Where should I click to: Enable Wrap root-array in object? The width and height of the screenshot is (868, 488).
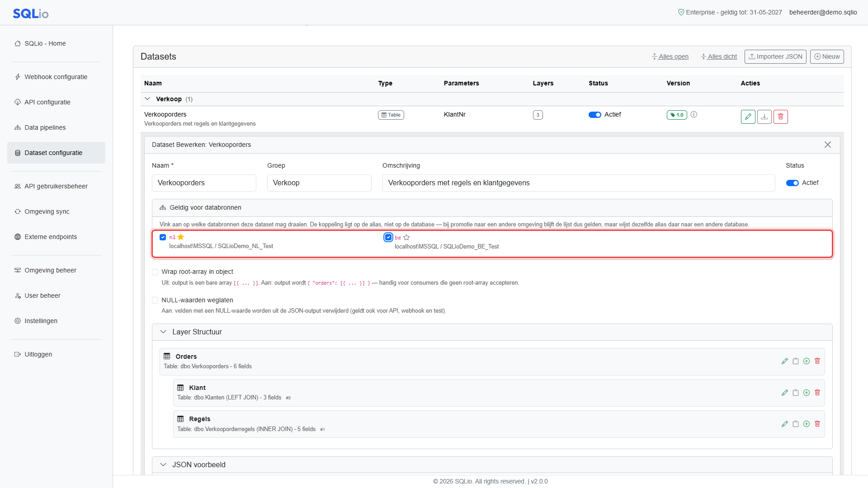[155, 272]
